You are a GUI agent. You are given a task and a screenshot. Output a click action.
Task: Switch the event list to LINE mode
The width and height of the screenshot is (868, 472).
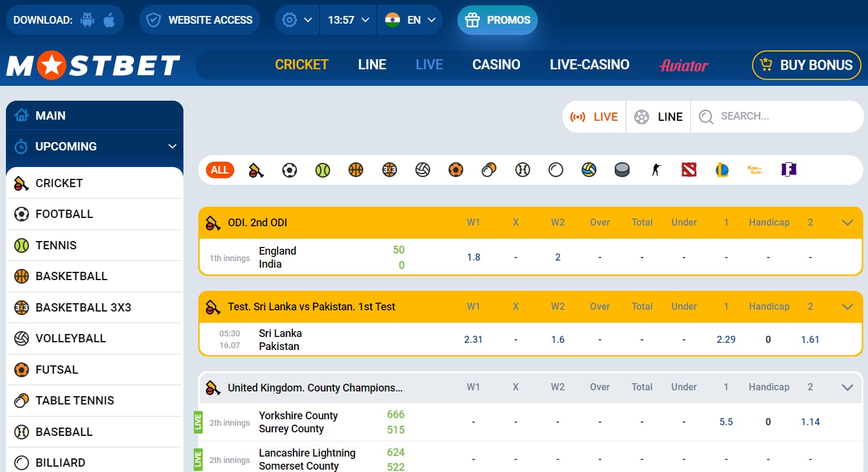[x=658, y=117]
